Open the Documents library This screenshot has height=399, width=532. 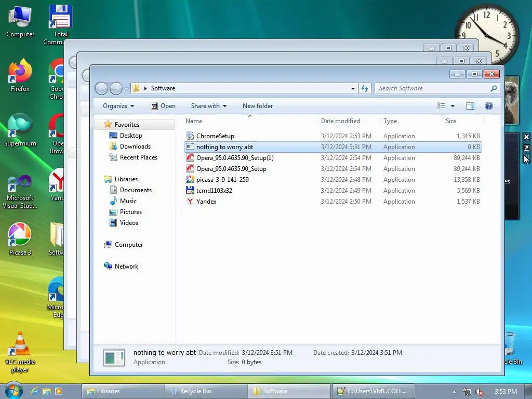coord(136,190)
